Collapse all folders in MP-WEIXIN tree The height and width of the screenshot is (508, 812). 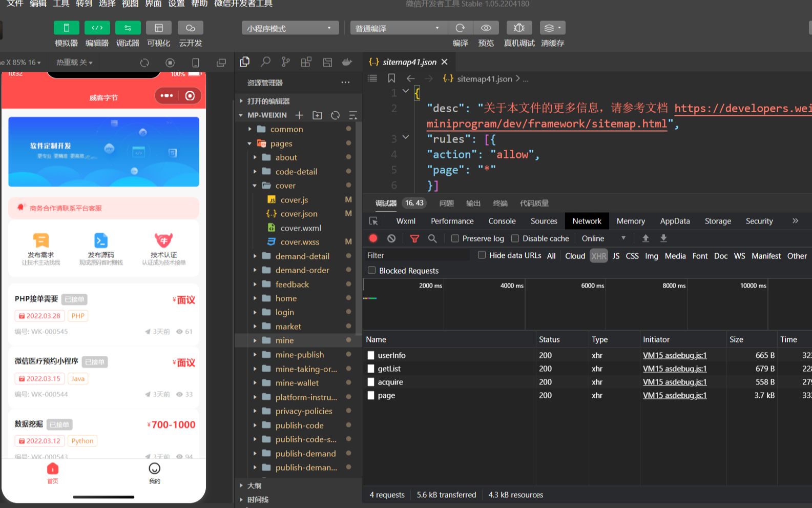click(353, 115)
